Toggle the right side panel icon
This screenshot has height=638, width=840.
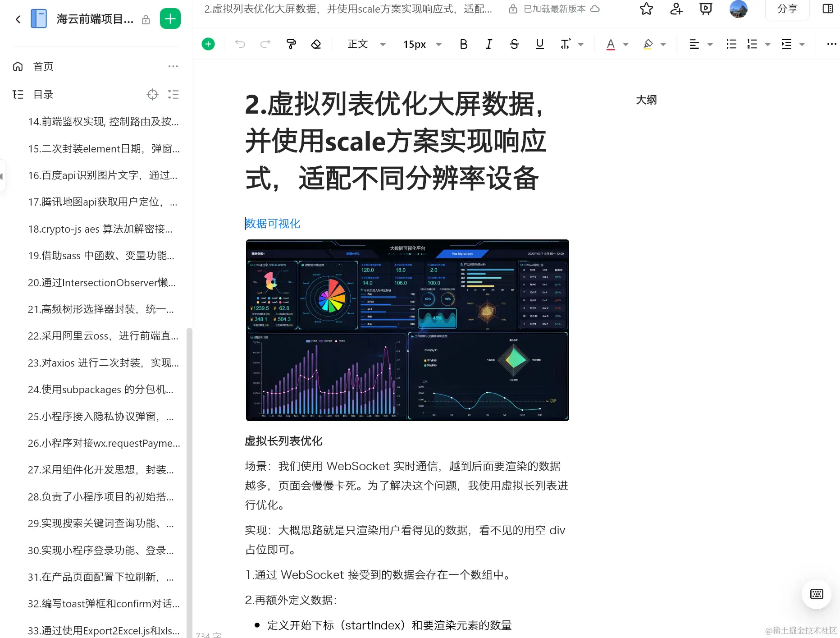828,9
